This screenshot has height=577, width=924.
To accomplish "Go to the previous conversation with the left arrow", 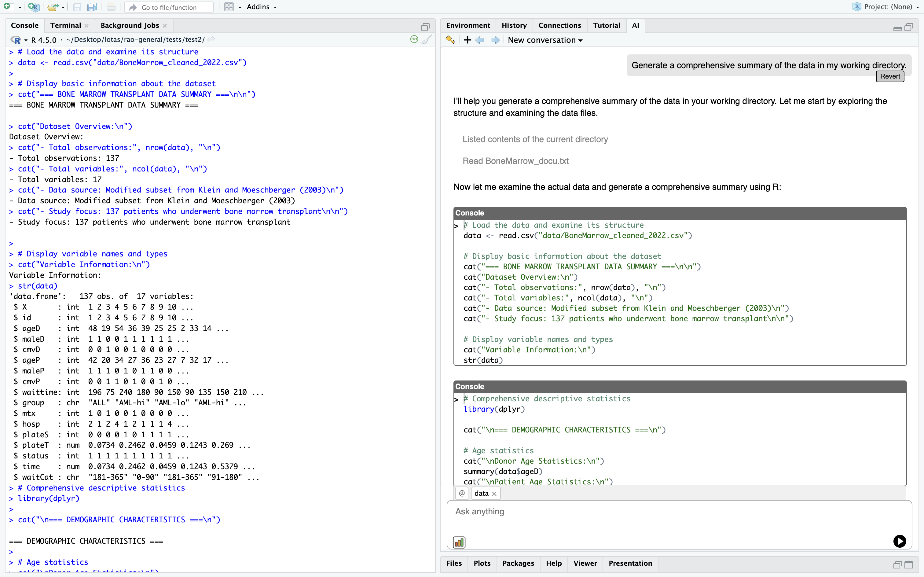I will pos(480,40).
